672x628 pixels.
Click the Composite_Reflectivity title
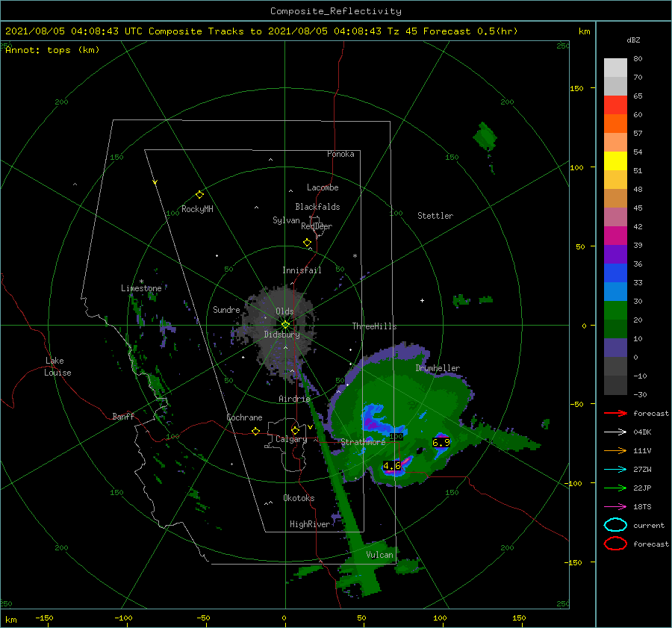pos(336,11)
